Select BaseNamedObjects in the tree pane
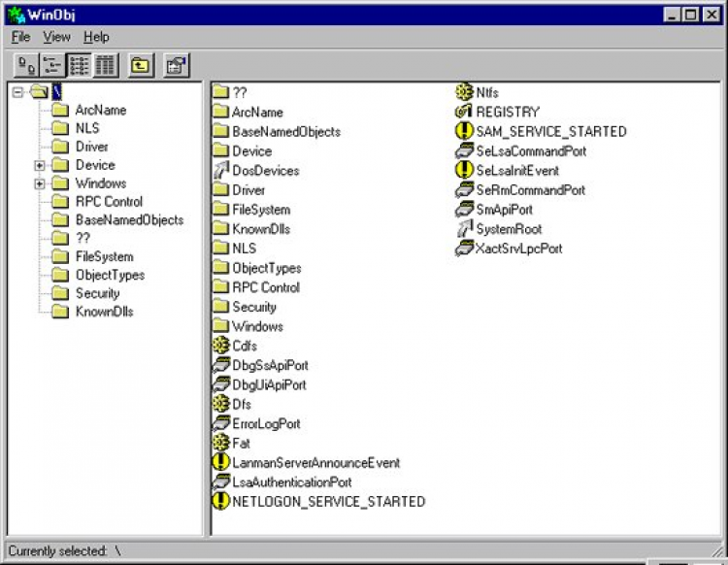Screen dimensions: 728x565 click(x=129, y=220)
